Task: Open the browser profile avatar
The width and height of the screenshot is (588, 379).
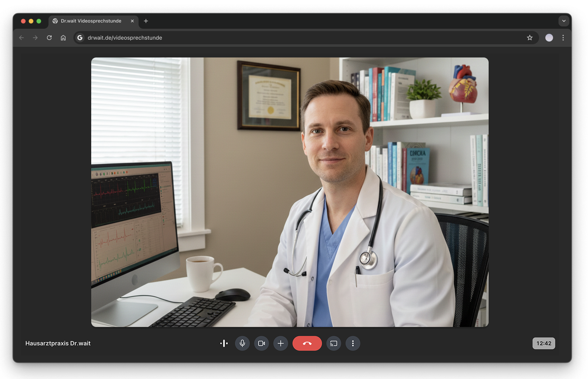Action: pos(549,38)
